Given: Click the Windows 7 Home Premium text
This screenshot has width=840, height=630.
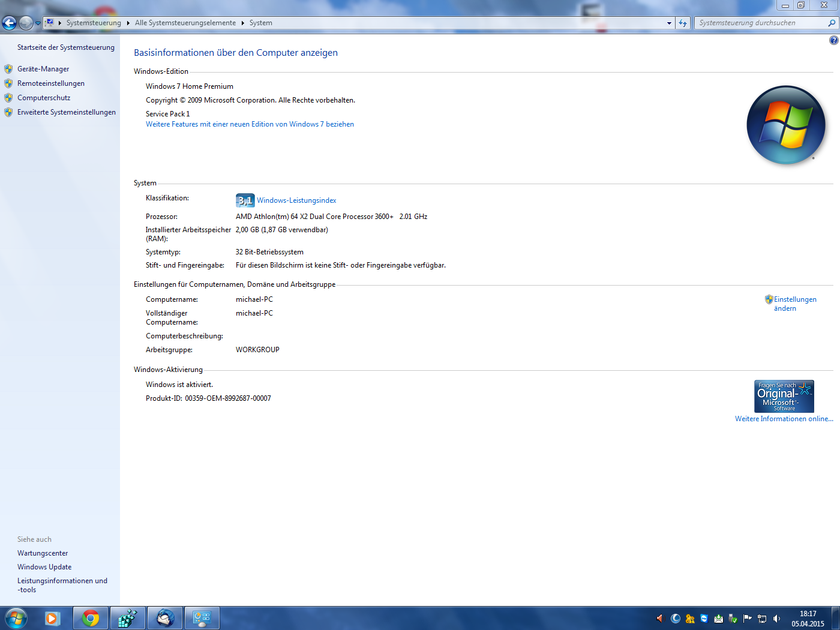Looking at the screenshot, I should pos(190,86).
